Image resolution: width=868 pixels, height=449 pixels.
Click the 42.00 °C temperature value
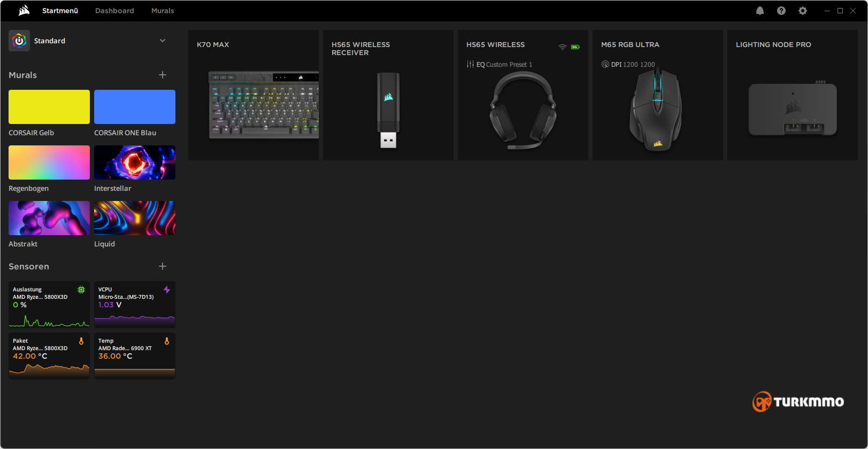click(30, 356)
